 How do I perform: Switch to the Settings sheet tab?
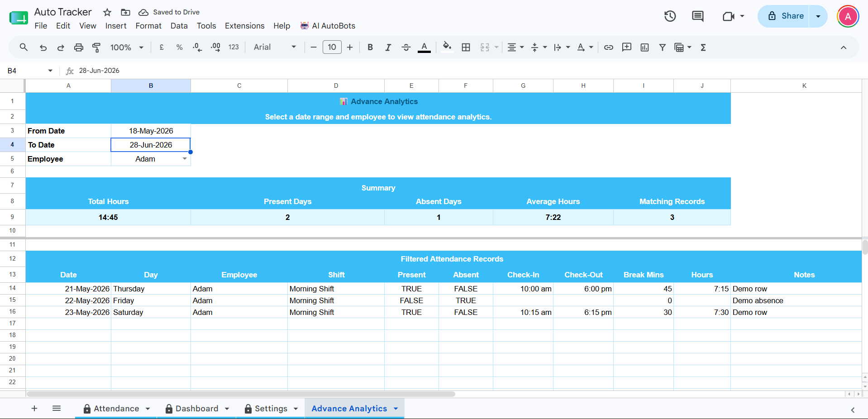pyautogui.click(x=271, y=409)
